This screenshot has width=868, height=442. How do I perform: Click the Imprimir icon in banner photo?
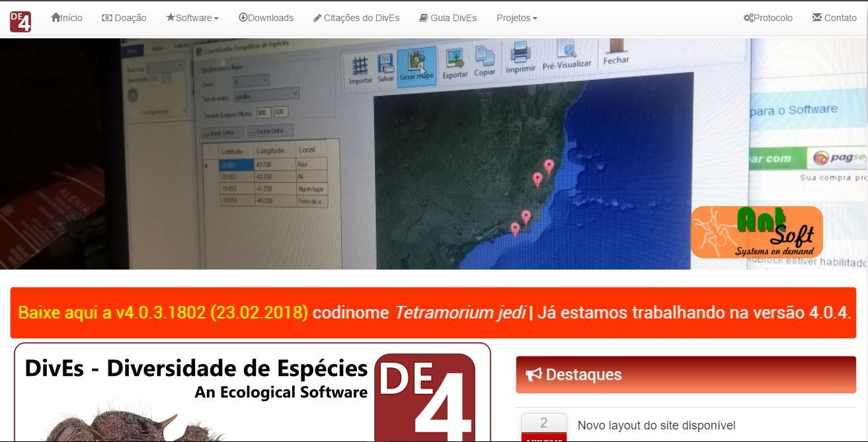[x=520, y=57]
